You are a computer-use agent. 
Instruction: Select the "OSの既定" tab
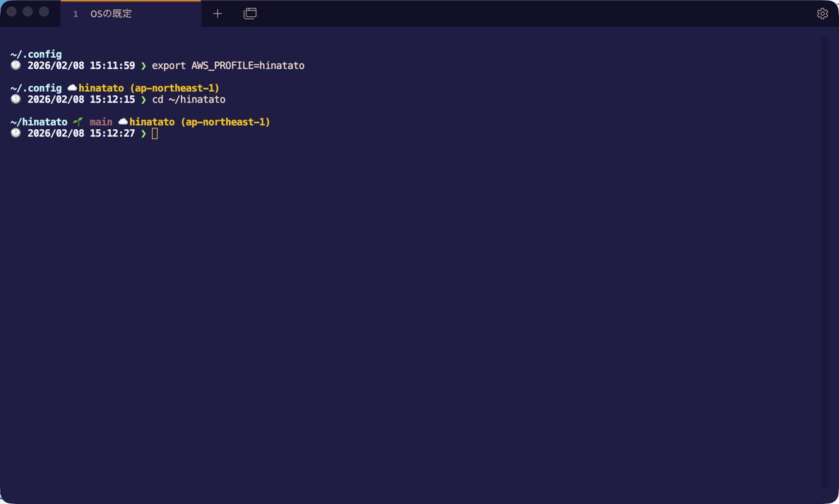coord(111,13)
